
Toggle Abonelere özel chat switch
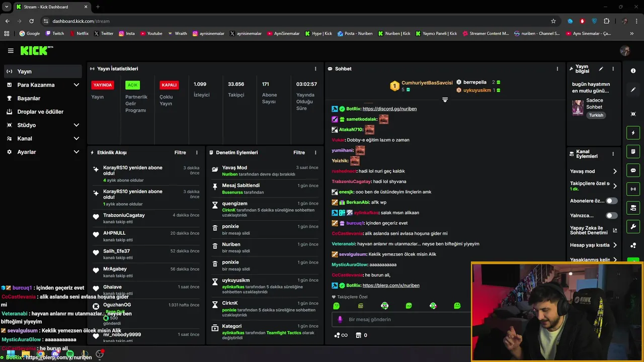pos(611,201)
